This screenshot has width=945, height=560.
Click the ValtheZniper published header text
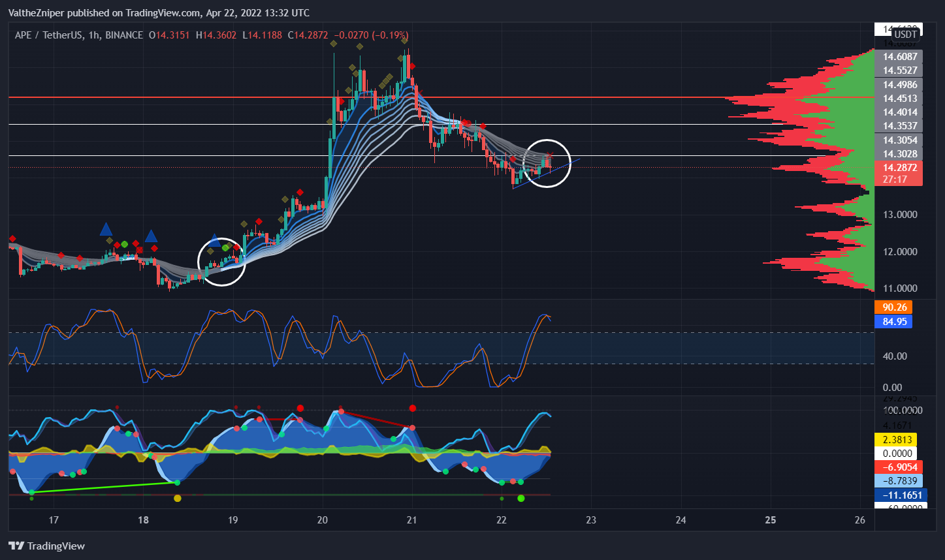158,13
